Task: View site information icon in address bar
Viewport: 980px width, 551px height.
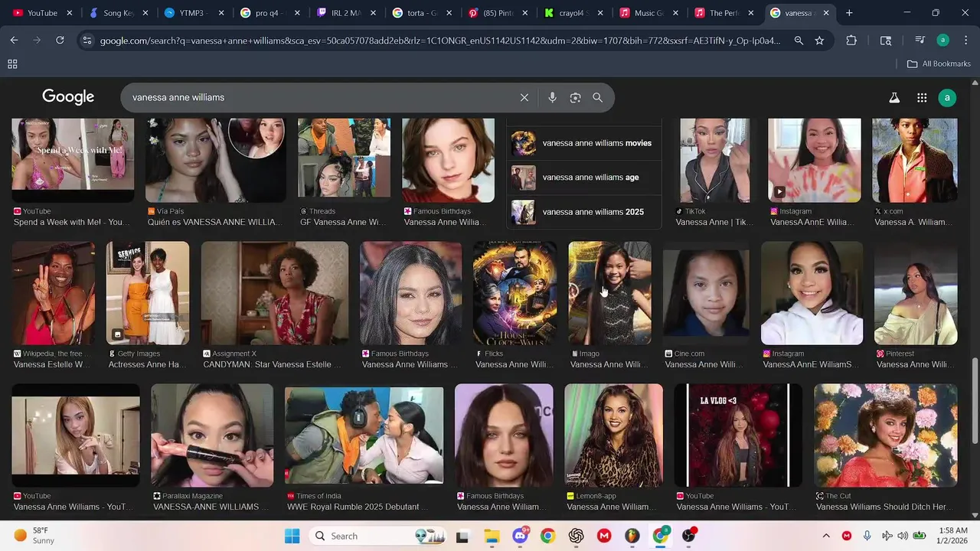Action: [87, 41]
